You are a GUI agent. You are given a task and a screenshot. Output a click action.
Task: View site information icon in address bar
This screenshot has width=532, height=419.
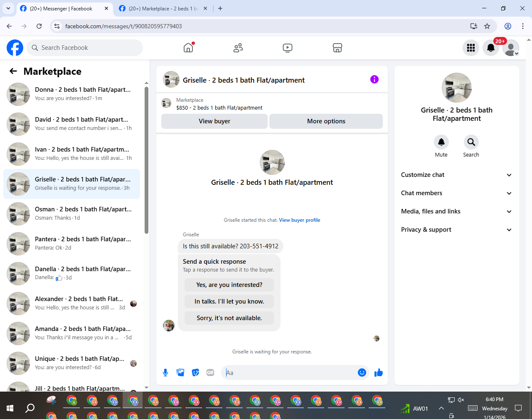(57, 26)
